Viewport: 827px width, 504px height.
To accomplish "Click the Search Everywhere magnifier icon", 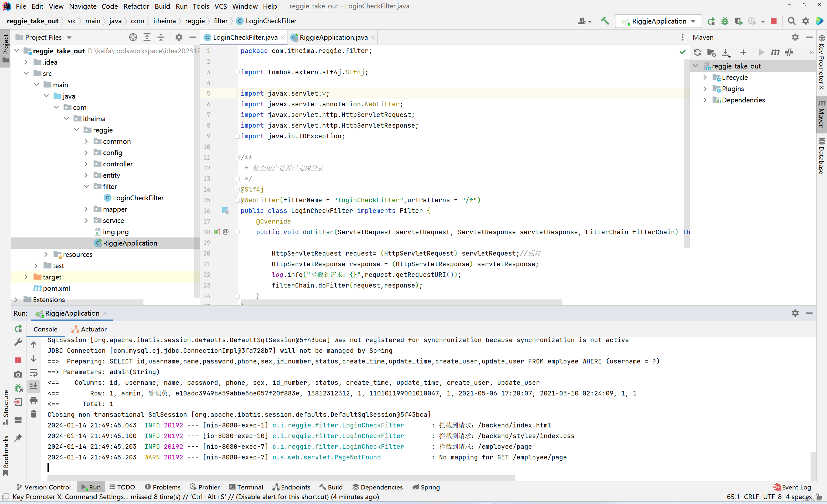I will (x=791, y=21).
